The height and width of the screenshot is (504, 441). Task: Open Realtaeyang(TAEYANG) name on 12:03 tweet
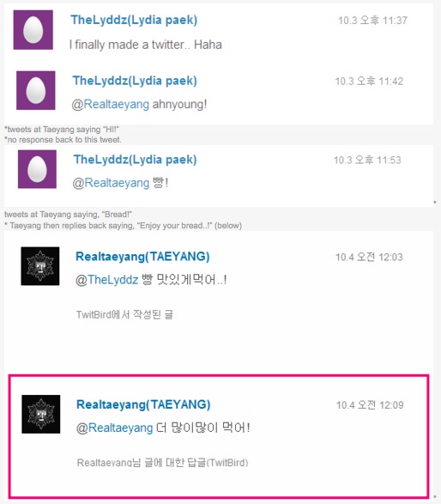pyautogui.click(x=142, y=257)
